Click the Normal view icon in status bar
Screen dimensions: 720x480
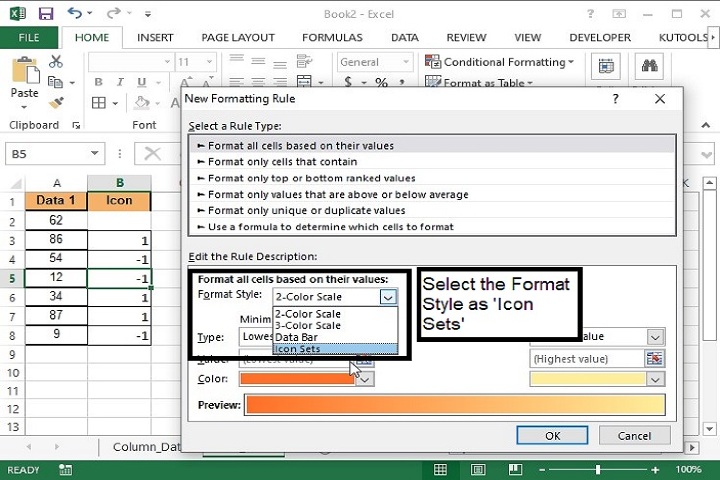click(440, 469)
